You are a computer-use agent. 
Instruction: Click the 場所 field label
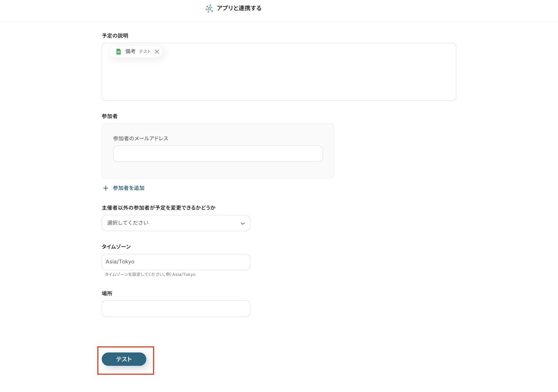tap(107, 294)
